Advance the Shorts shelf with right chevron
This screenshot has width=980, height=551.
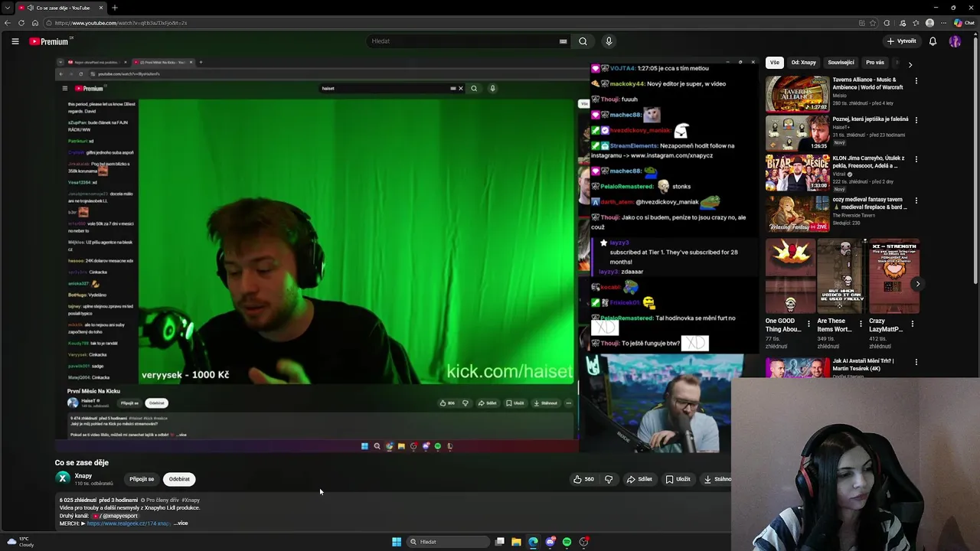917,284
